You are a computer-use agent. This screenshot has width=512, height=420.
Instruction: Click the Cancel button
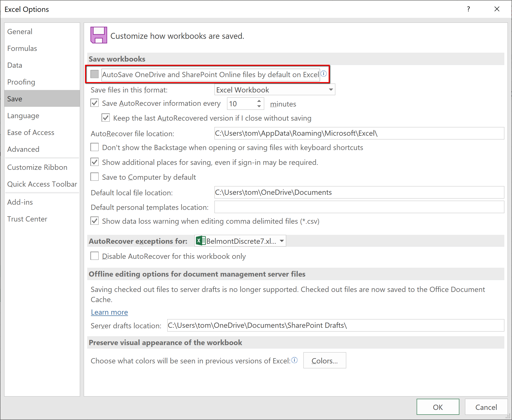(x=486, y=407)
